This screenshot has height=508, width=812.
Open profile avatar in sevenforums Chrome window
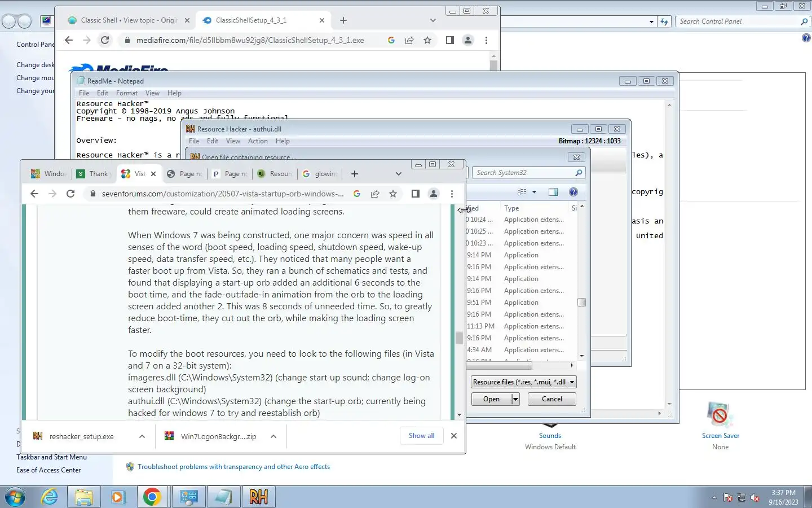434,194
